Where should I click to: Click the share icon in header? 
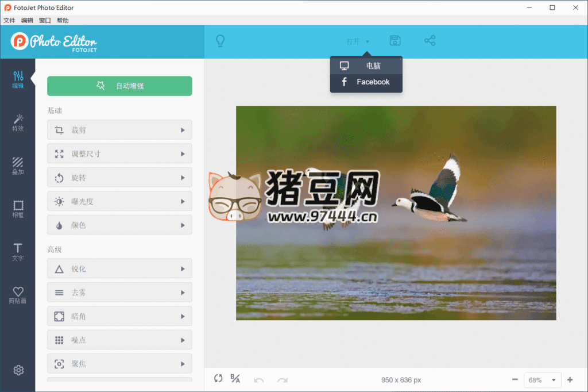coord(430,41)
